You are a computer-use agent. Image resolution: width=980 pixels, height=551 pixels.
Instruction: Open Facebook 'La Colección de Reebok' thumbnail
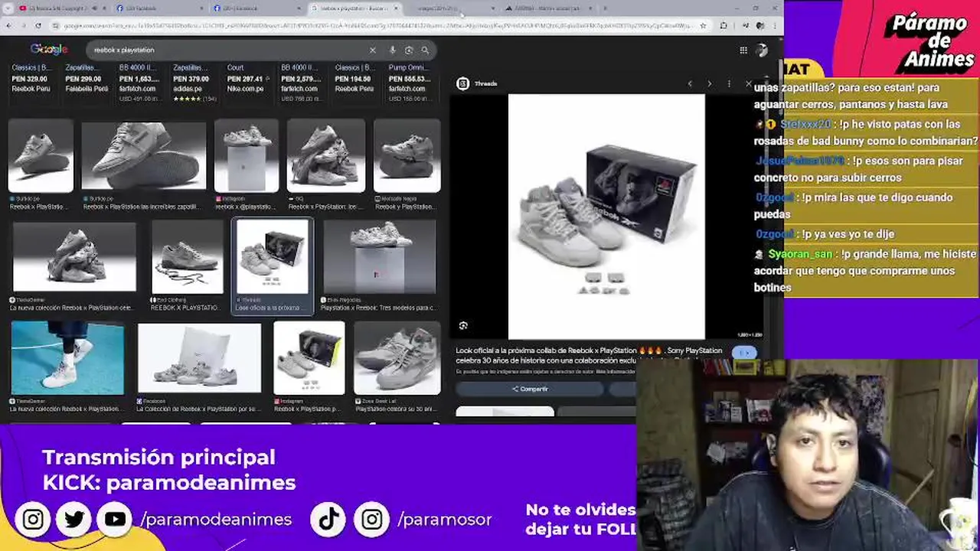(199, 358)
